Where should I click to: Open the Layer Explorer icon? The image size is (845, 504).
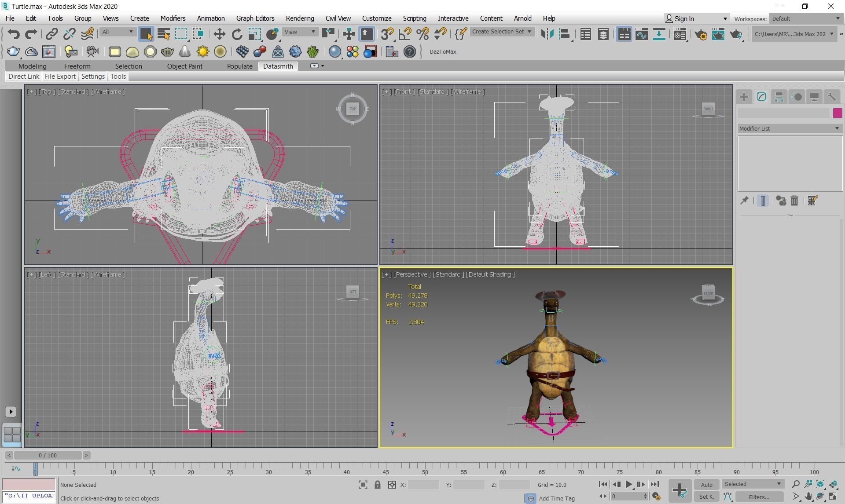tap(603, 34)
